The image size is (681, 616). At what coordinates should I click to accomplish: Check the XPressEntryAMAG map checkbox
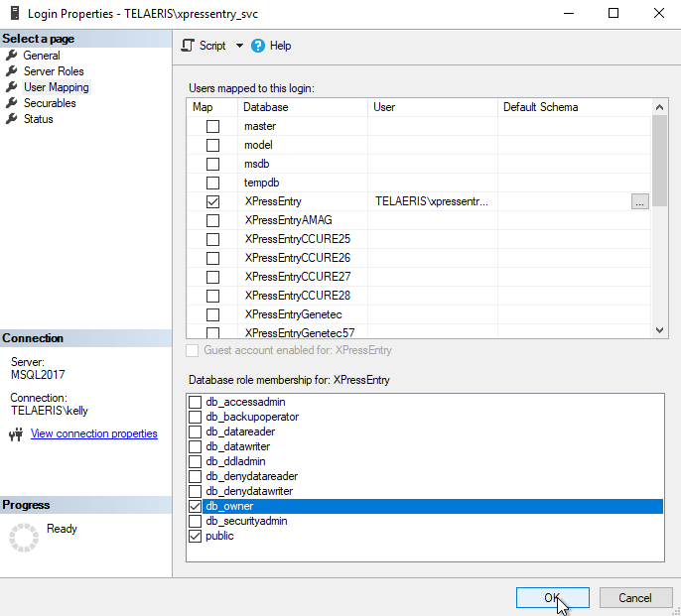(212, 220)
